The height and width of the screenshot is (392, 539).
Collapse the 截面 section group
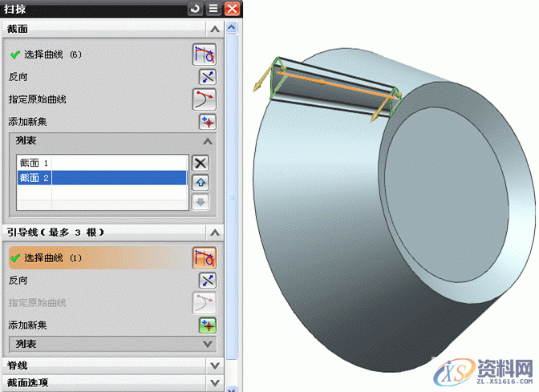click(214, 29)
